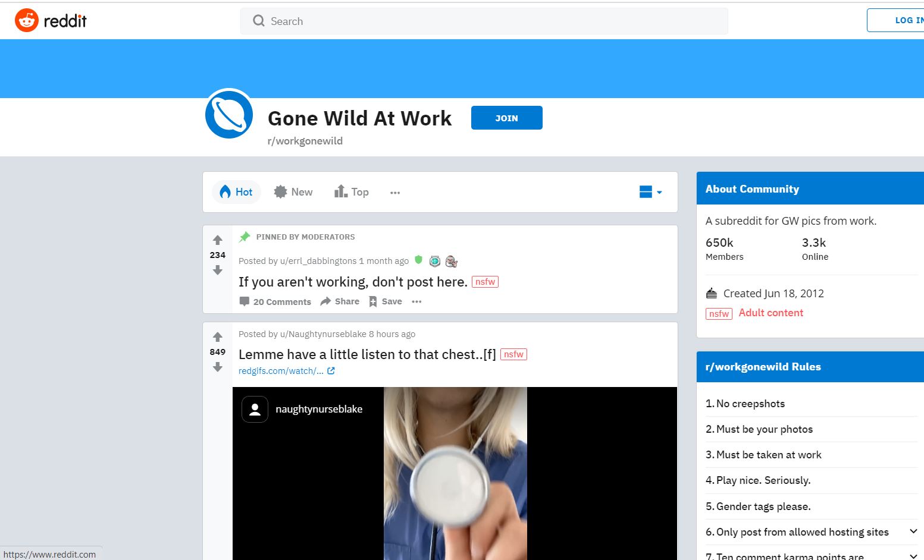Downvote the pinned moderator post

[x=218, y=270]
